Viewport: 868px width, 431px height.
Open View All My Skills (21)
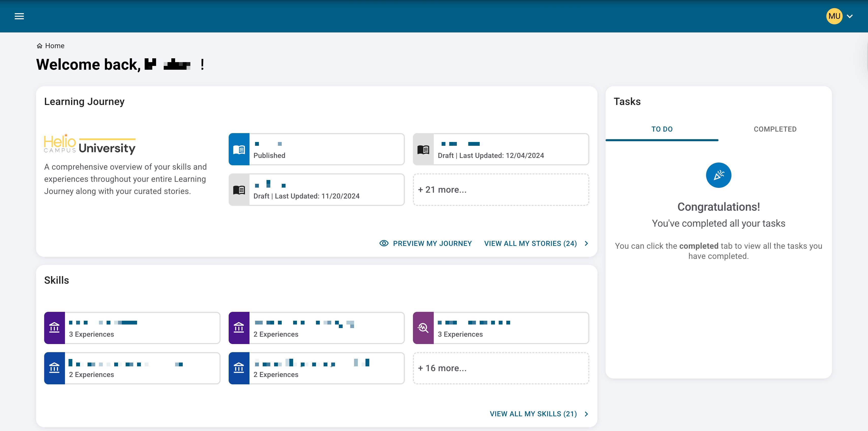click(x=533, y=414)
